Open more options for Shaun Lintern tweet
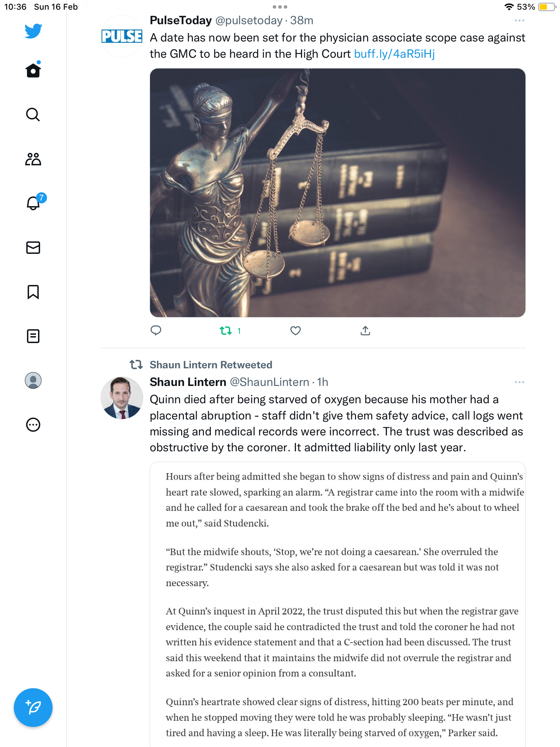The image size is (560, 747). pos(520,382)
